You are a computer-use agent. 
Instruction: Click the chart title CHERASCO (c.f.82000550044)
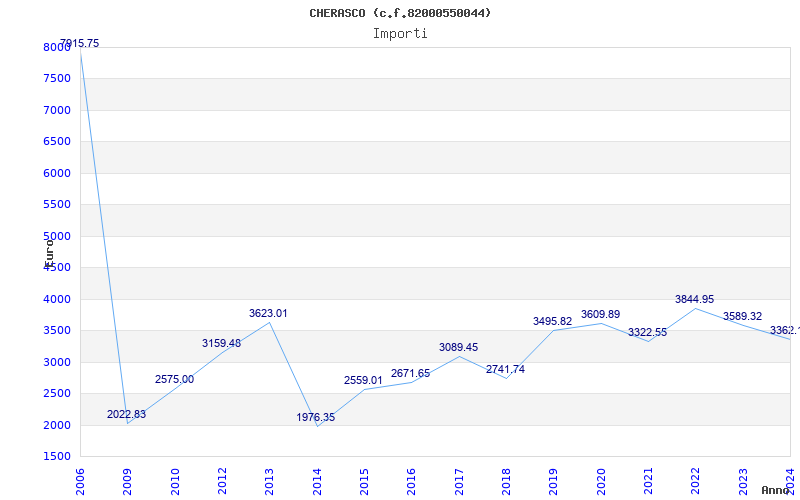(400, 13)
